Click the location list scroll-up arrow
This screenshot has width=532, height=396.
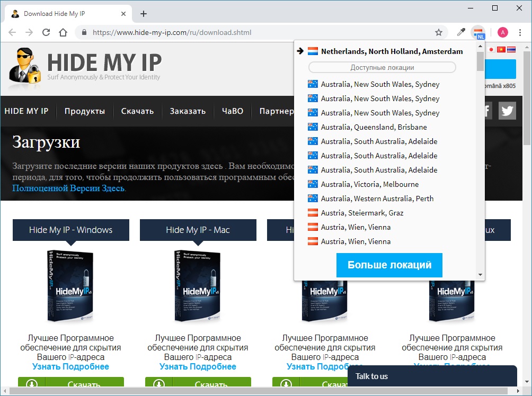coord(480,46)
